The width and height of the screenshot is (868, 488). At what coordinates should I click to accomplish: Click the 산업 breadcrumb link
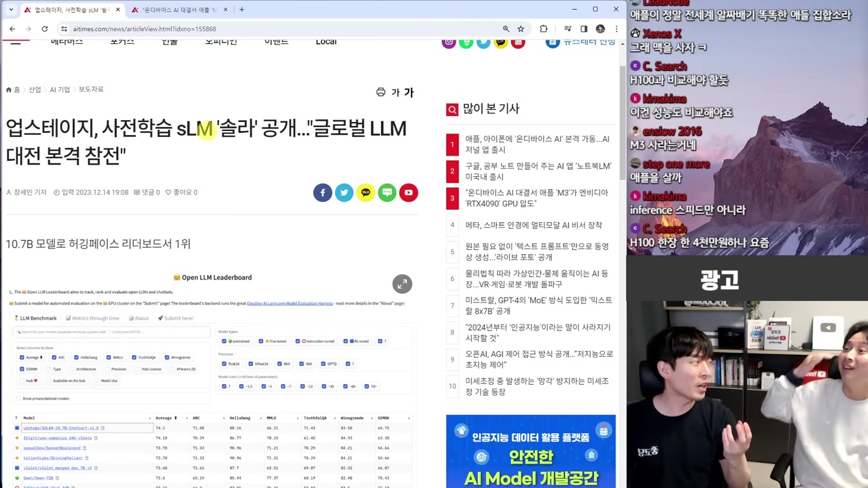(x=35, y=90)
